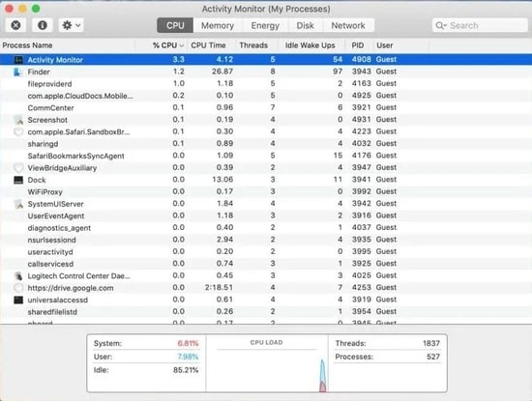Select the sharedfilelistd process row
This screenshot has width=532, height=401.
click(x=266, y=312)
